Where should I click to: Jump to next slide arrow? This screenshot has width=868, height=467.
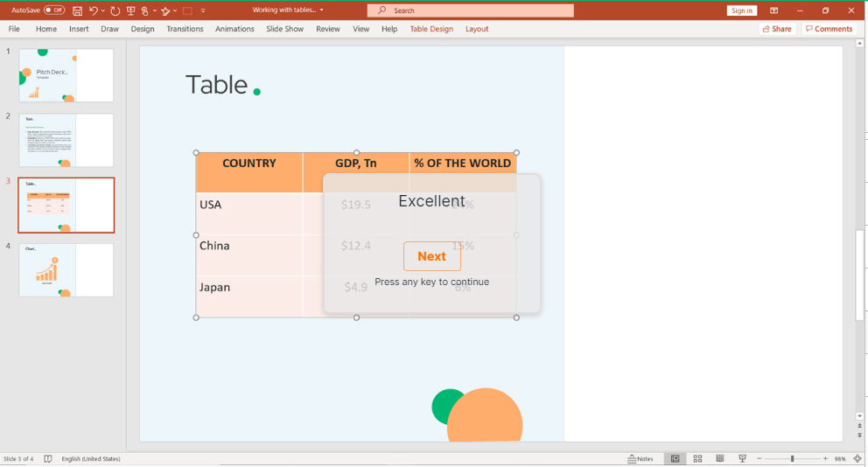(860, 435)
